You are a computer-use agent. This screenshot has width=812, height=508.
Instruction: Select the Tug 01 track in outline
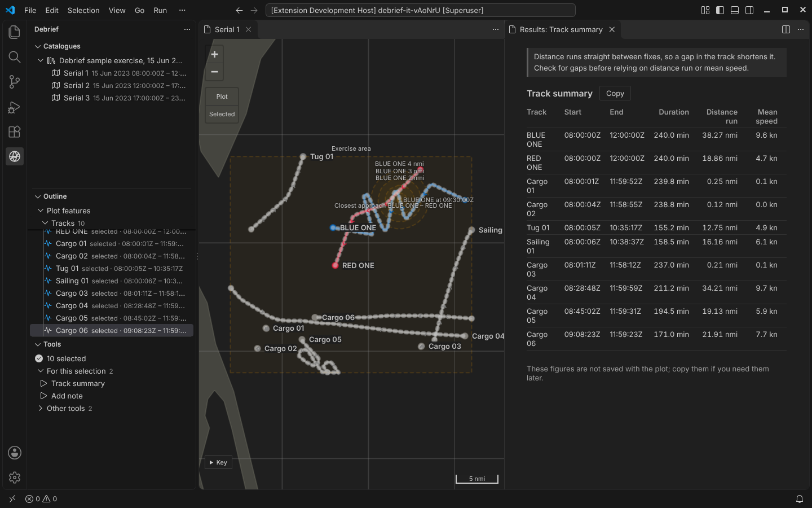click(x=112, y=268)
